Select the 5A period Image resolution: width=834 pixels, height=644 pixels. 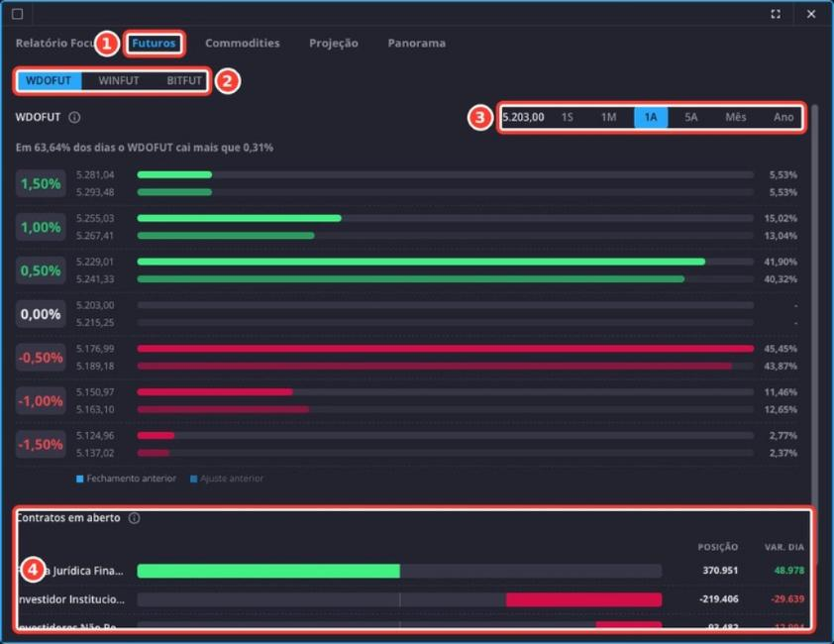coord(691,117)
